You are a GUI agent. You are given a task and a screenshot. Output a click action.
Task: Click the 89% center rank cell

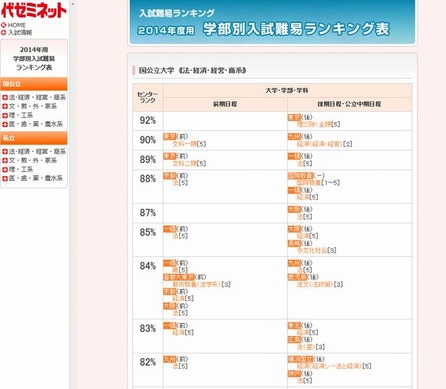pos(148,160)
